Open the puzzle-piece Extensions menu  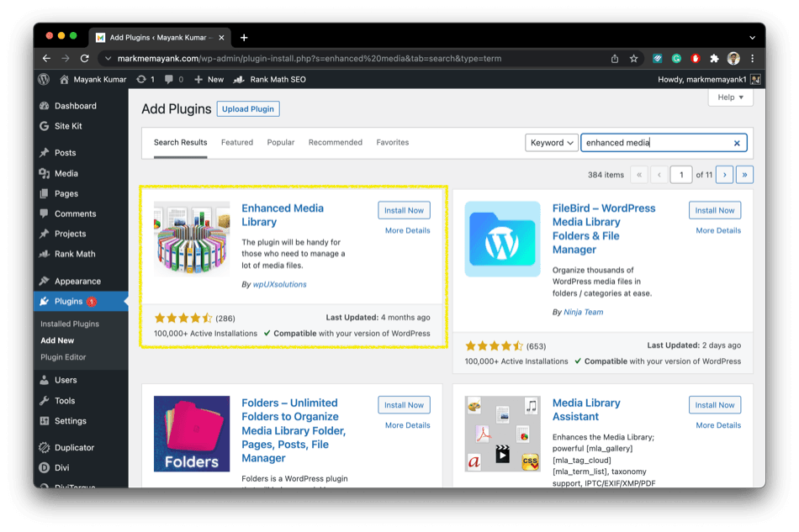(714, 59)
